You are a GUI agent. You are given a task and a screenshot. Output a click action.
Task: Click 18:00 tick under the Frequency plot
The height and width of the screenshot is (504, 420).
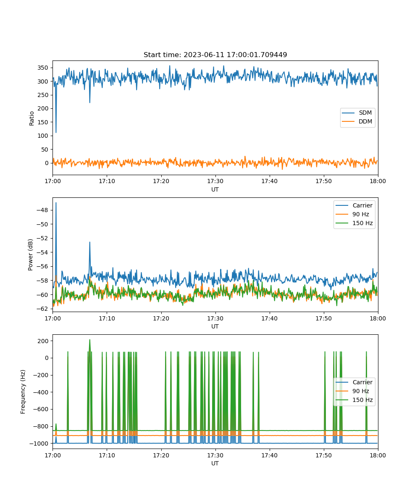click(378, 455)
